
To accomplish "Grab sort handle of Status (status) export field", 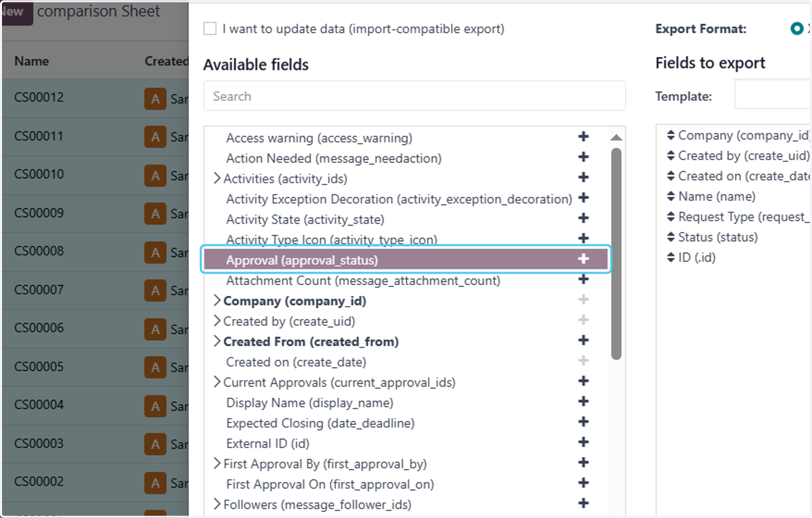I will tap(671, 237).
